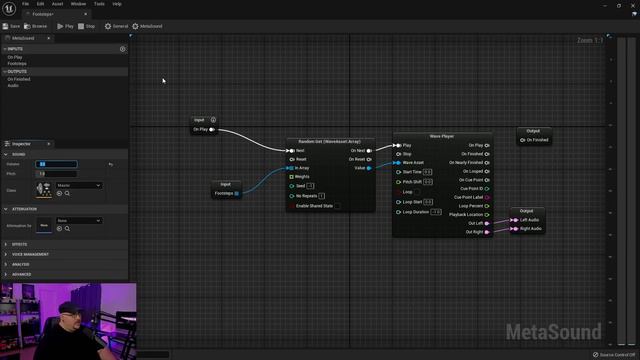Select Audio in the Outputs list

(13, 86)
